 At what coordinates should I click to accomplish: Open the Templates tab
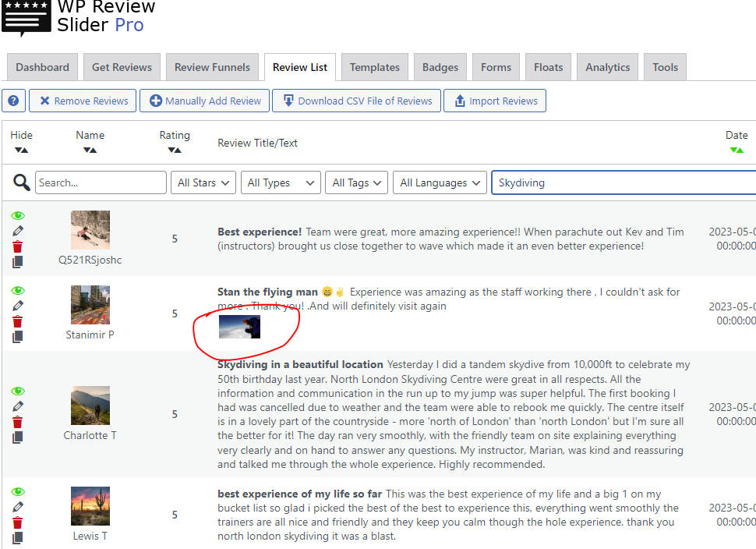[x=375, y=67]
